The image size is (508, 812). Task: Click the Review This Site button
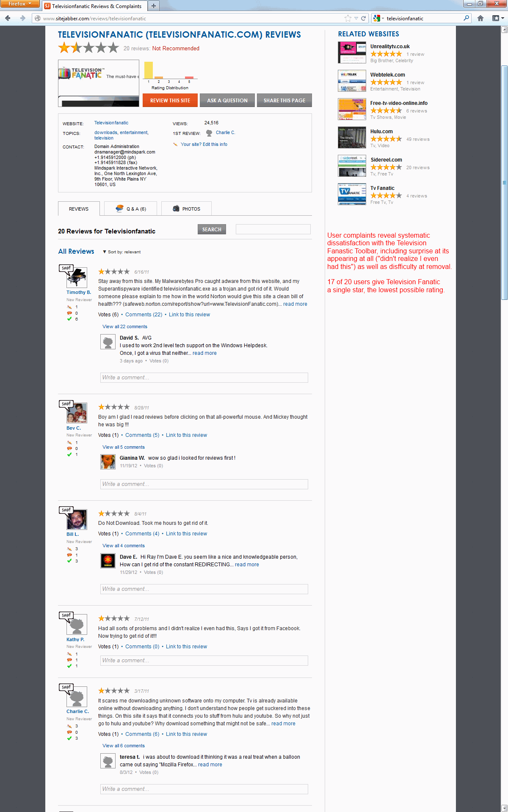(170, 100)
